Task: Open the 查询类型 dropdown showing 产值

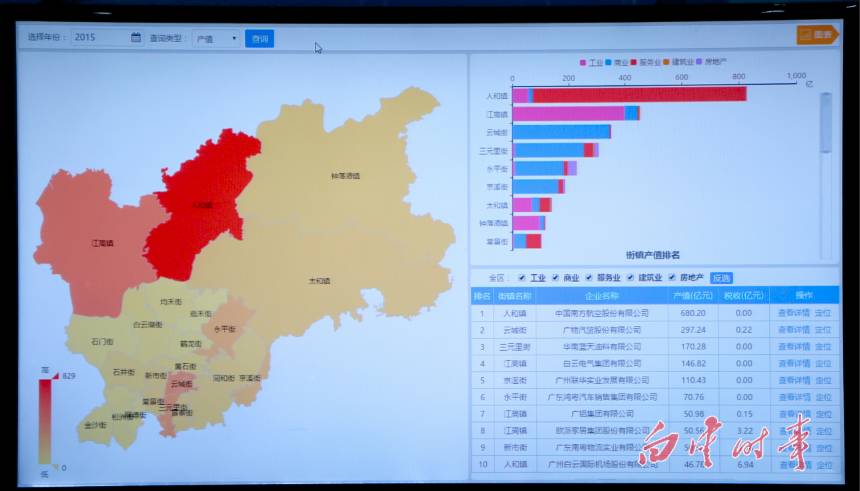Action: coord(216,38)
